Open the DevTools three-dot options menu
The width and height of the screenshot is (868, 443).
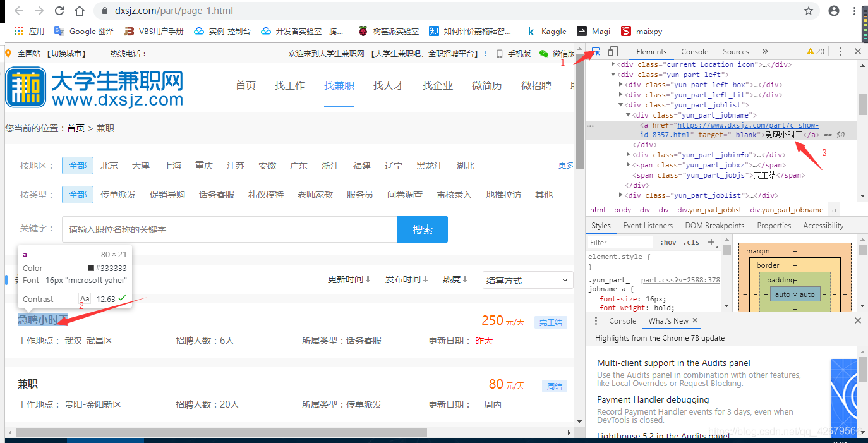(840, 51)
